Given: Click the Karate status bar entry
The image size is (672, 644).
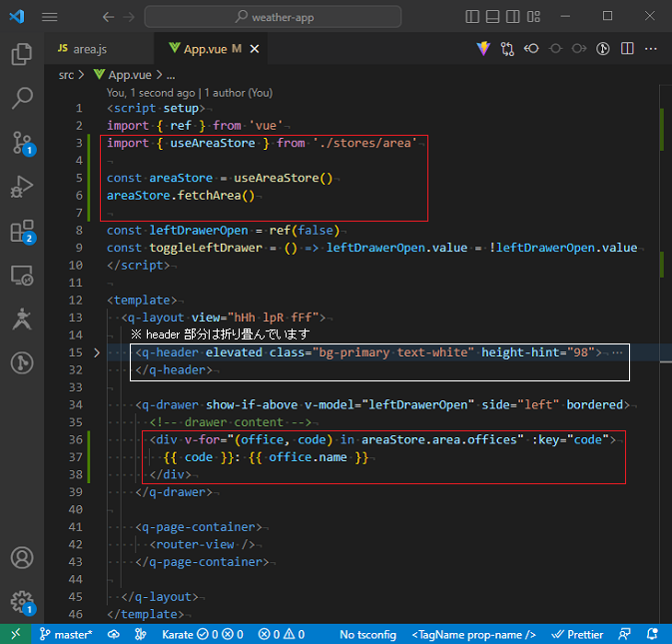Looking at the screenshot, I should click(x=203, y=634).
